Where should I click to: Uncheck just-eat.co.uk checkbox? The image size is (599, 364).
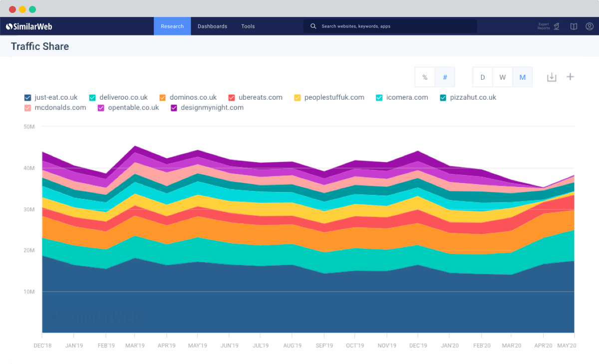pyautogui.click(x=28, y=98)
